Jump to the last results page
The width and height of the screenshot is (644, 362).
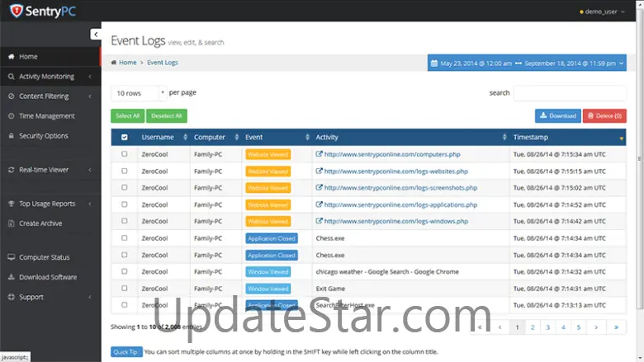(x=616, y=327)
